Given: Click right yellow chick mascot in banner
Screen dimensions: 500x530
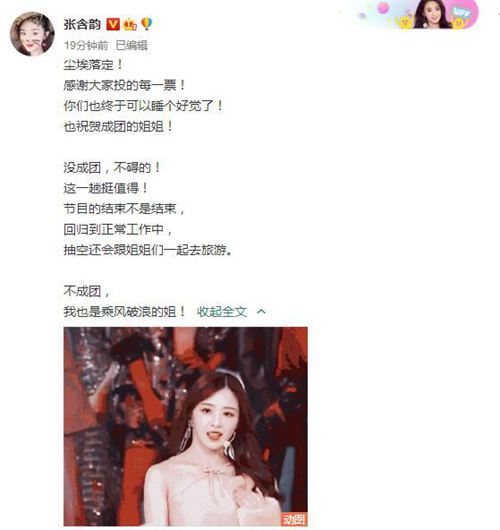Looking at the screenshot, I should (x=461, y=22).
